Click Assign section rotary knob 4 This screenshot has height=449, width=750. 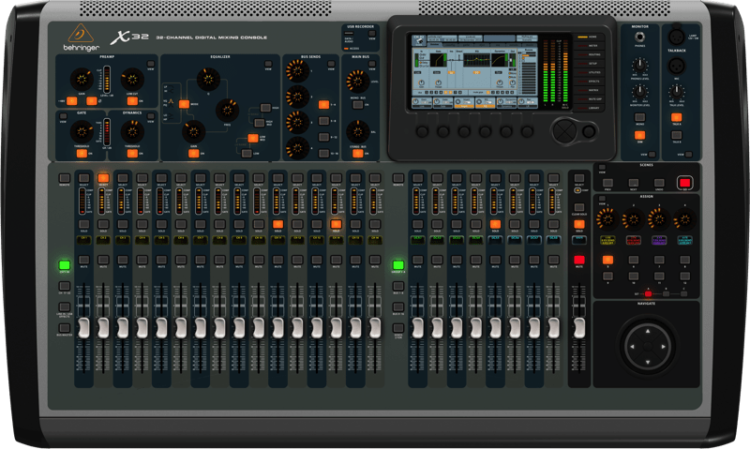[684, 219]
